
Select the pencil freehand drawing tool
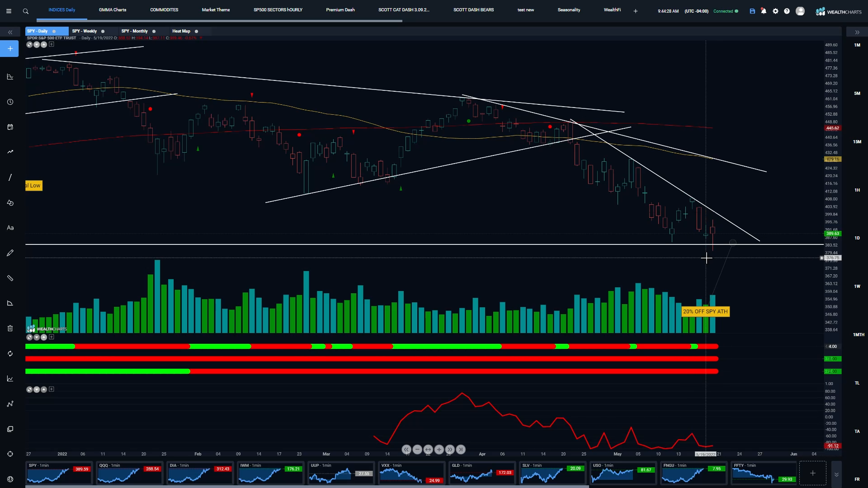click(10, 253)
